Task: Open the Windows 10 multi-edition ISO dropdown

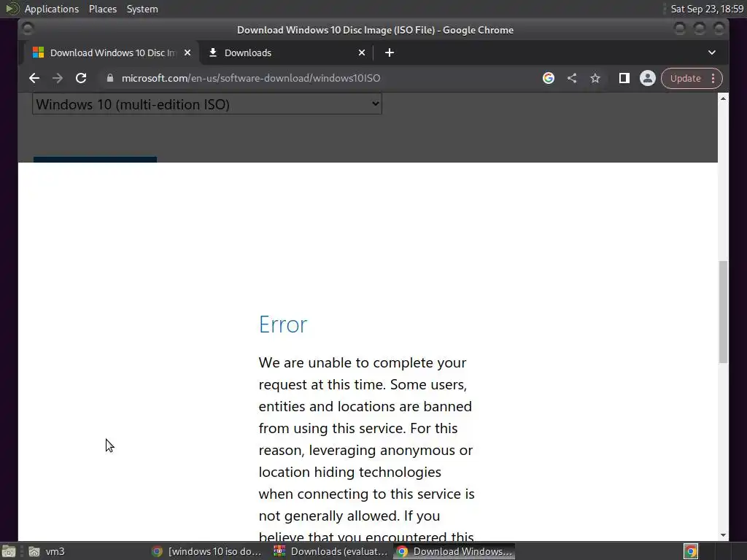Action: click(206, 104)
